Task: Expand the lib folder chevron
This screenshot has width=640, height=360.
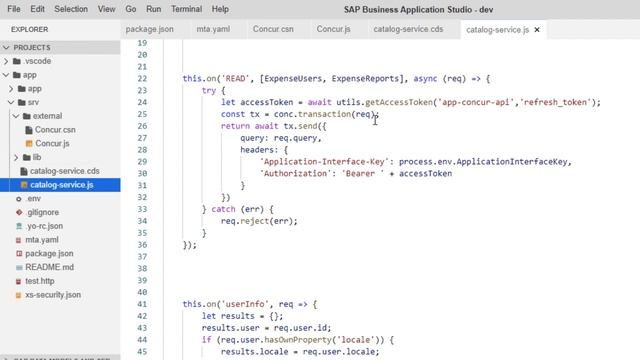Action: tap(16, 158)
